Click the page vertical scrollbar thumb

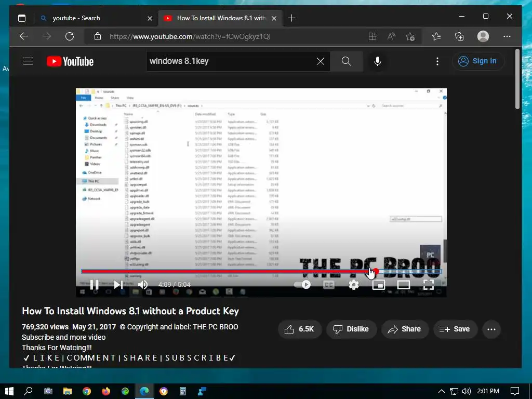pyautogui.click(x=517, y=79)
